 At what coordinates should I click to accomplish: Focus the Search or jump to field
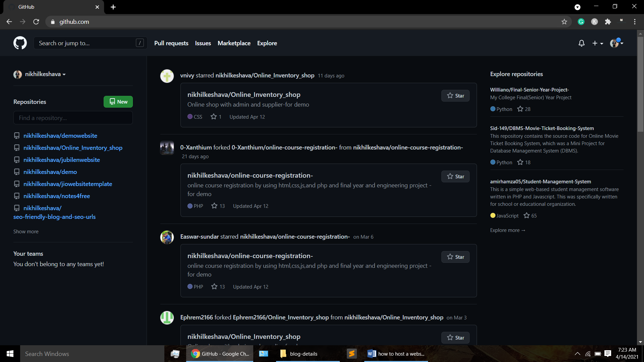point(90,43)
